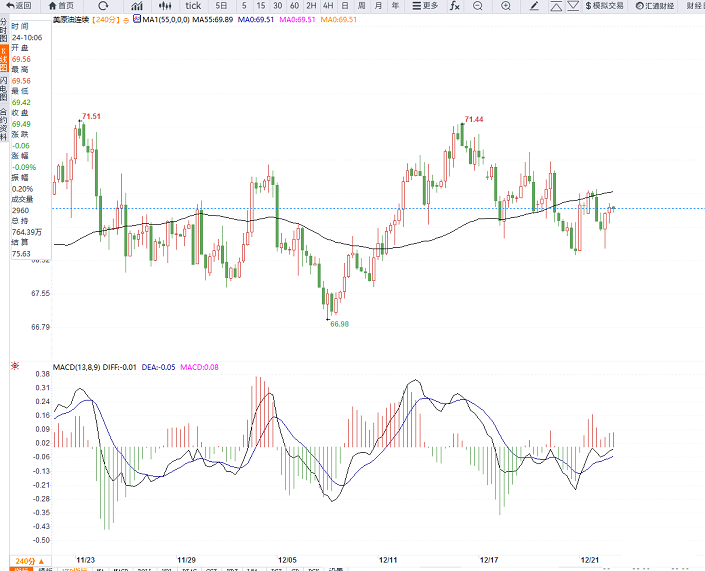Go to 首页 home page
The image size is (705, 571).
61,6
